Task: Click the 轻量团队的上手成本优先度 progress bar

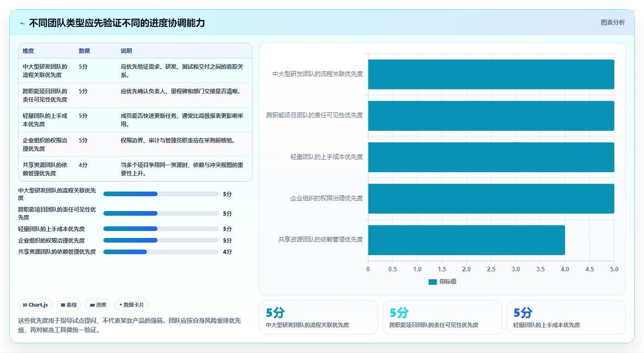Action: point(161,229)
